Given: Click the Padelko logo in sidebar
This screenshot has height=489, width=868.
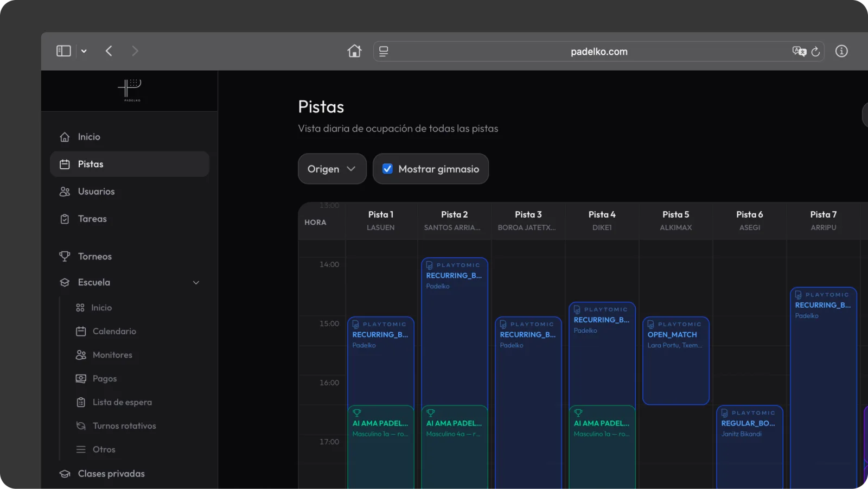Looking at the screenshot, I should tap(130, 90).
